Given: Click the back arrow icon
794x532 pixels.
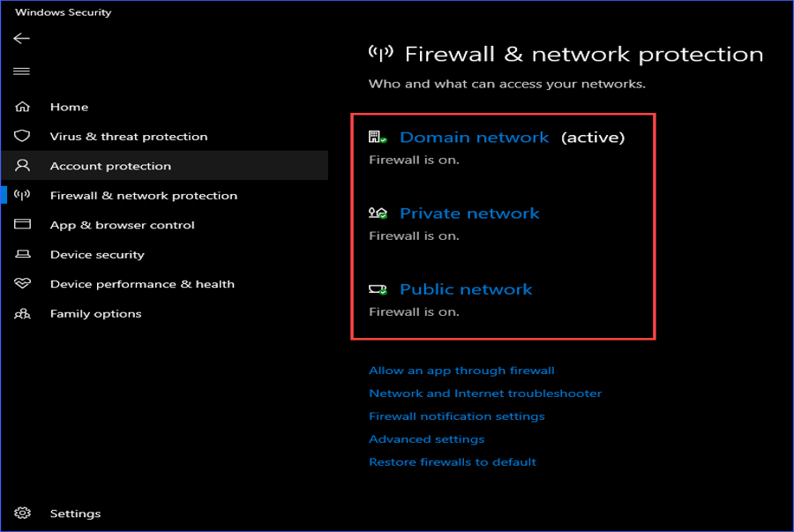Looking at the screenshot, I should (x=21, y=39).
